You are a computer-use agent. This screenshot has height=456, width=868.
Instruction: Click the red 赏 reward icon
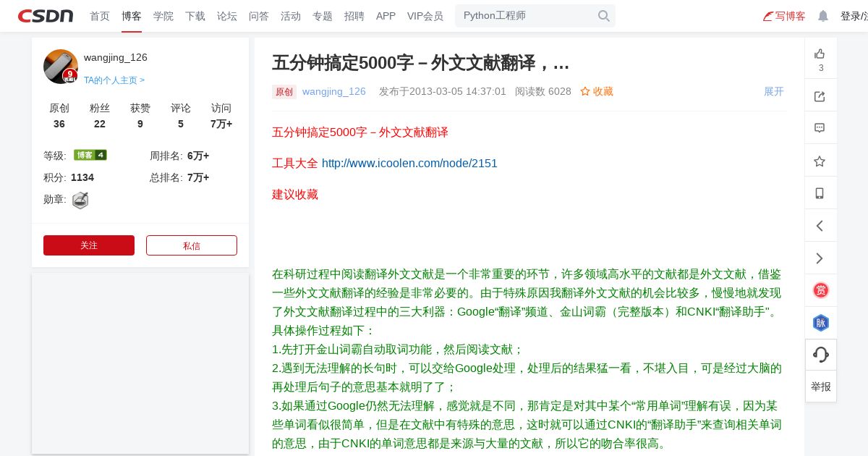coord(821,290)
